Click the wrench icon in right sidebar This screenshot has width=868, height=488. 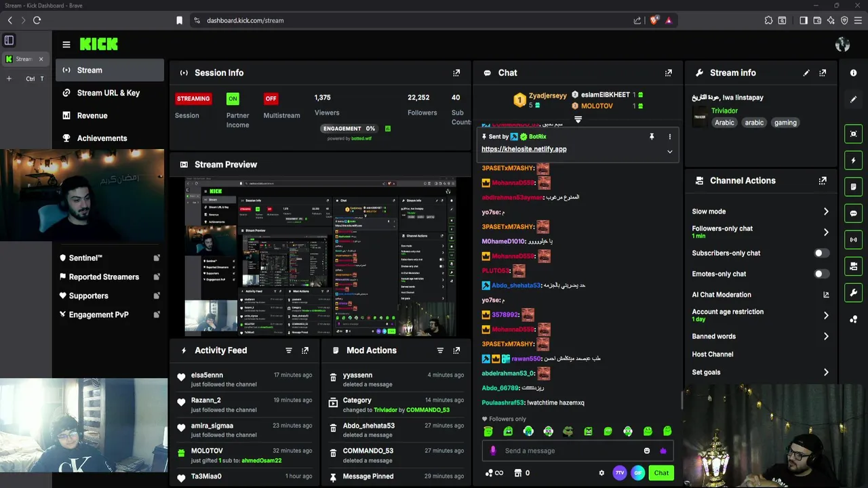(x=854, y=293)
